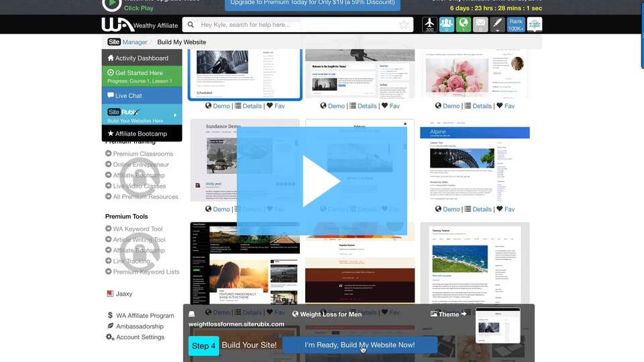Open Live Chat in sidebar
The width and height of the screenshot is (644, 362).
tap(142, 96)
